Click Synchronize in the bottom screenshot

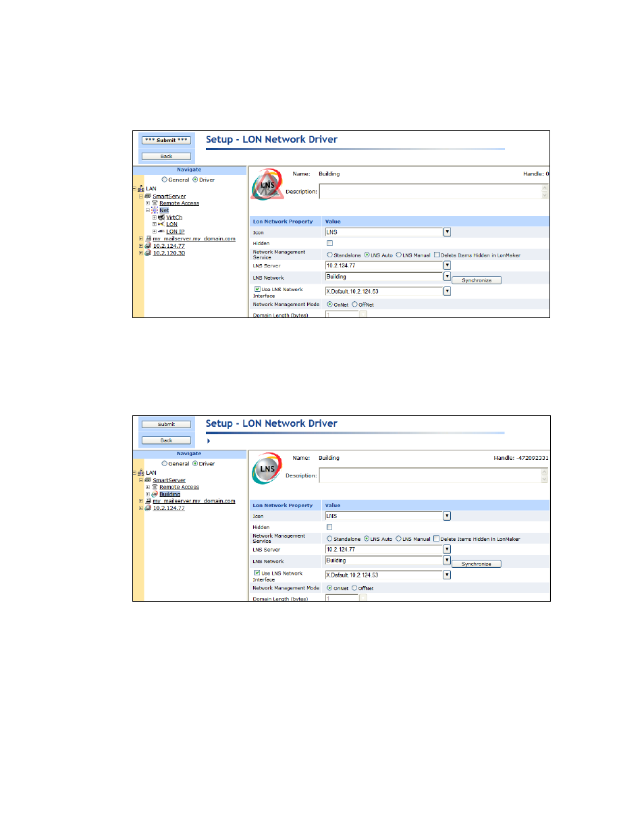point(477,564)
